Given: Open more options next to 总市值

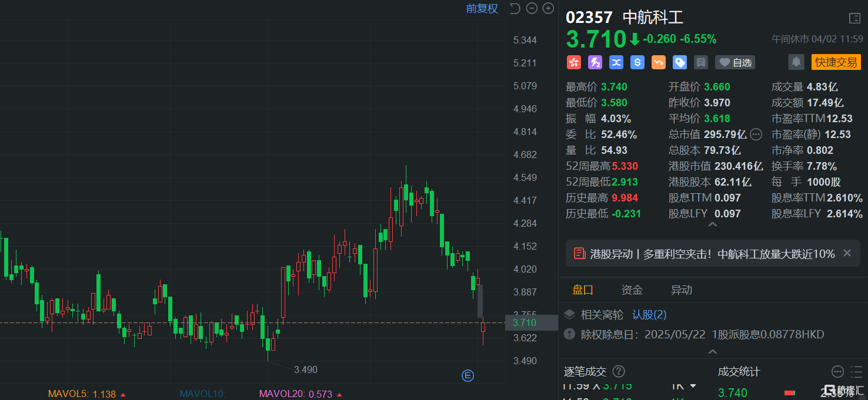Looking at the screenshot, I should pos(756,135).
